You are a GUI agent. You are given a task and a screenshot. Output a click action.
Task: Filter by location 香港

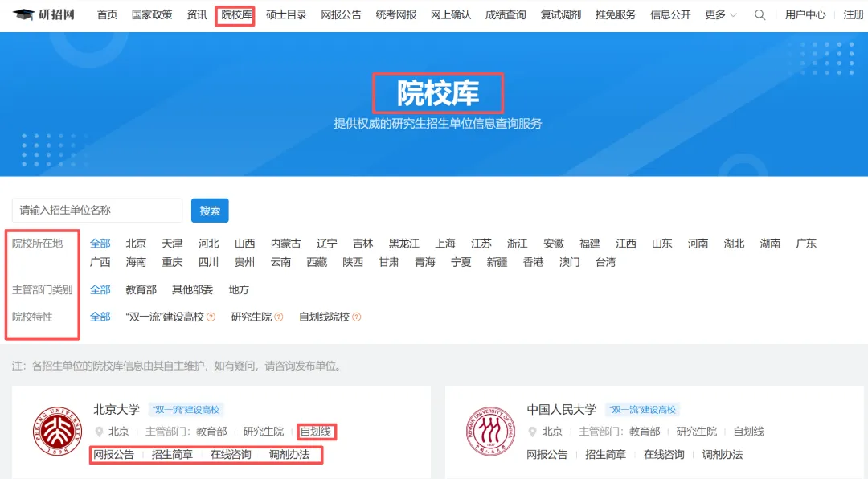(x=533, y=262)
